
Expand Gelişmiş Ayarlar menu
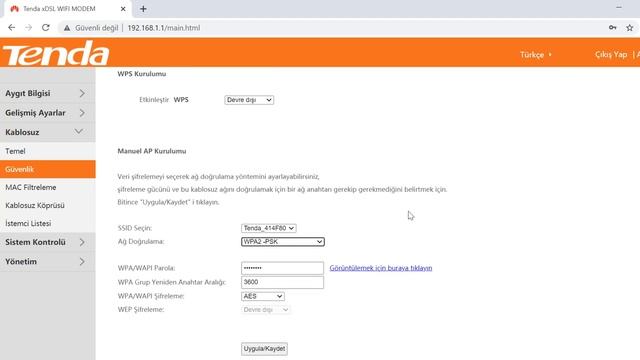point(48,113)
